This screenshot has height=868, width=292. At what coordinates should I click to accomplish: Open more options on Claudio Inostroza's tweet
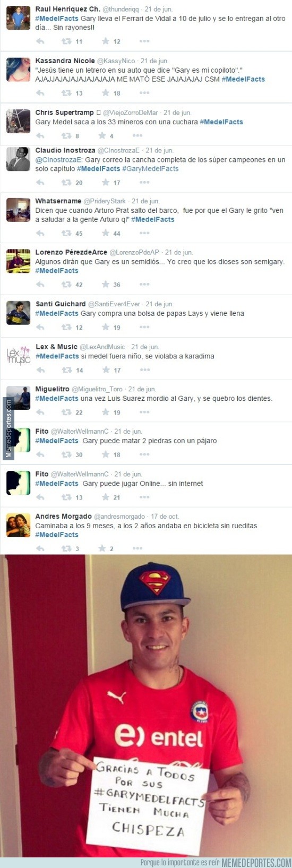144,183
